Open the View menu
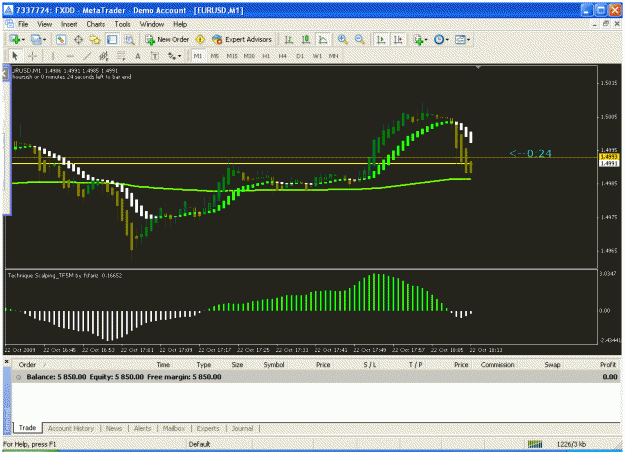Screen dimensions: 625x452 click(x=45, y=24)
